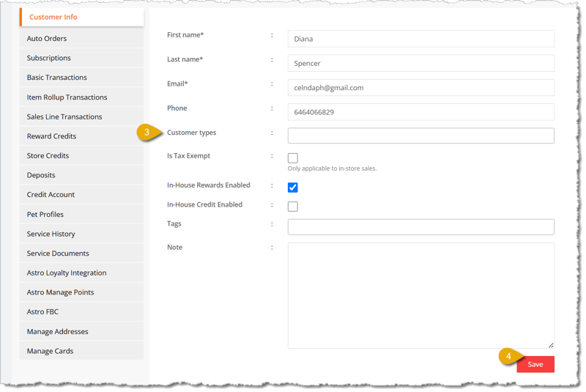Click the Last name field containing Spencer
Image resolution: width=586 pixels, height=392 pixels.
click(x=420, y=63)
